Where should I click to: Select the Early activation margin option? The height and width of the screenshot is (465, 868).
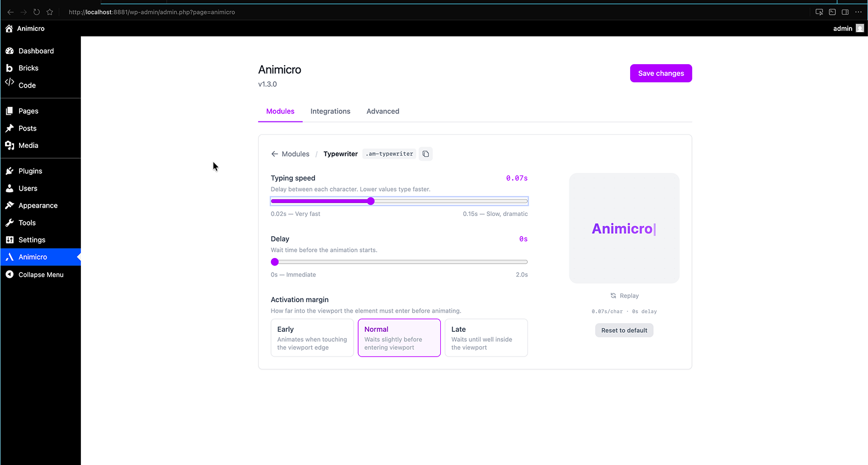click(x=312, y=337)
